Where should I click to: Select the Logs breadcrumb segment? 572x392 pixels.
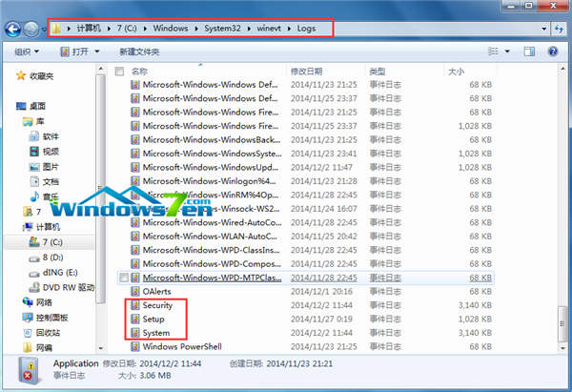[306, 28]
